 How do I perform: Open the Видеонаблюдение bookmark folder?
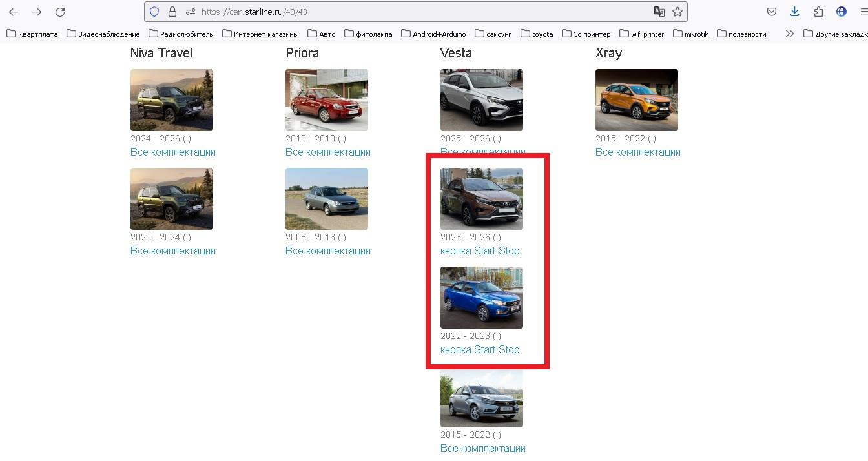click(103, 34)
